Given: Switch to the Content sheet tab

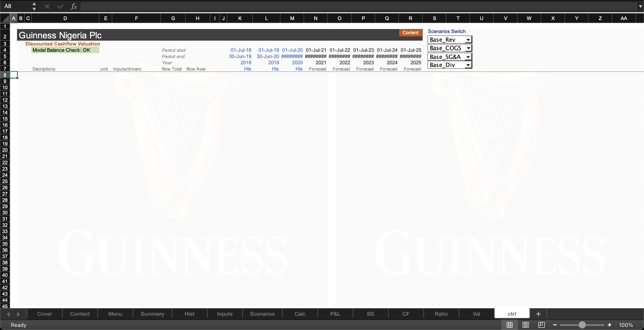Looking at the screenshot, I should [x=80, y=314].
